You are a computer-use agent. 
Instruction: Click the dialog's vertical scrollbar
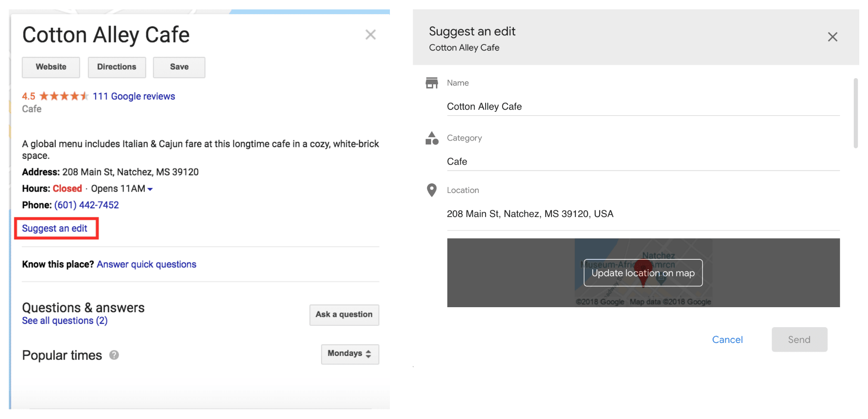tap(856, 113)
